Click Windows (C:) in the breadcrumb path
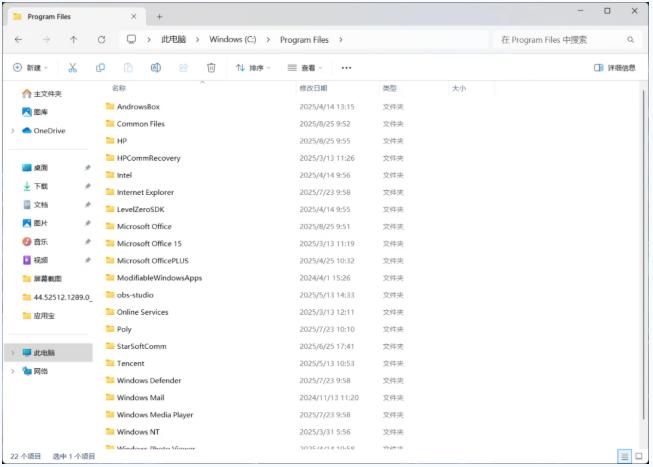The image size is (653, 467). click(x=232, y=39)
